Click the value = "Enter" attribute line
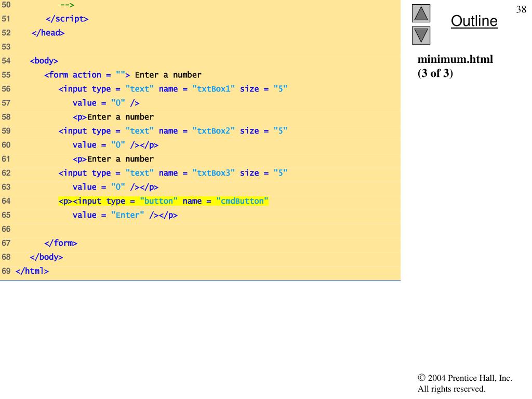This screenshot has width=532, height=399. (x=125, y=215)
